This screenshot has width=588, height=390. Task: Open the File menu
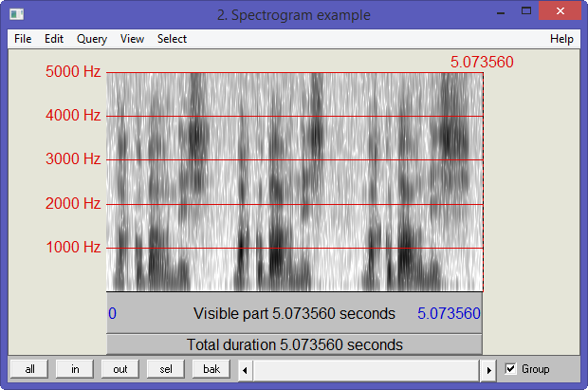23,39
